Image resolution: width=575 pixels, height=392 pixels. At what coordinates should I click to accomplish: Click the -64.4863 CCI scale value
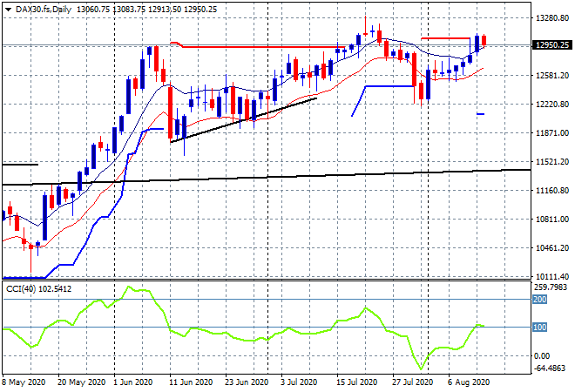(x=550, y=368)
